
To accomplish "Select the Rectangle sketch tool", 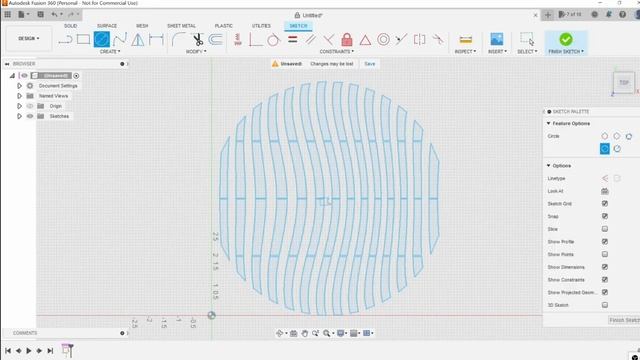I will [x=83, y=39].
